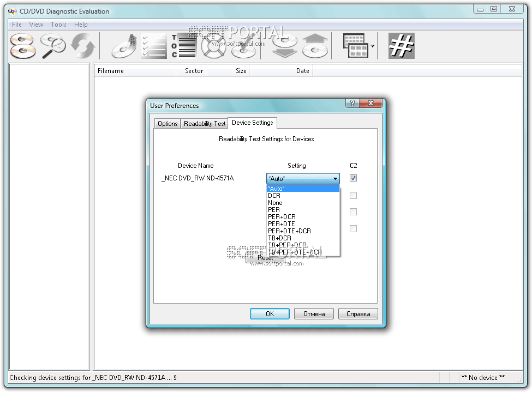Open the TOC table of contents icon
Image resolution: width=532 pixels, height=393 pixels.
(183, 46)
